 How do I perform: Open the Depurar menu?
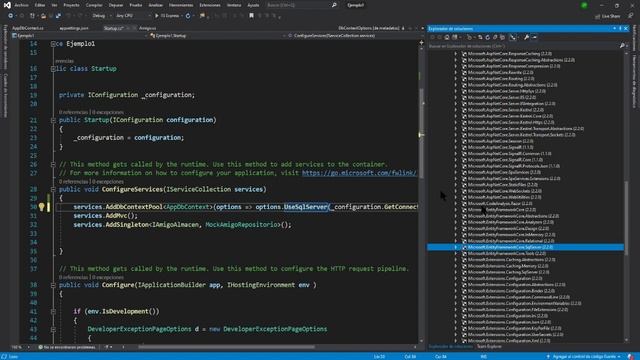tap(116, 5)
